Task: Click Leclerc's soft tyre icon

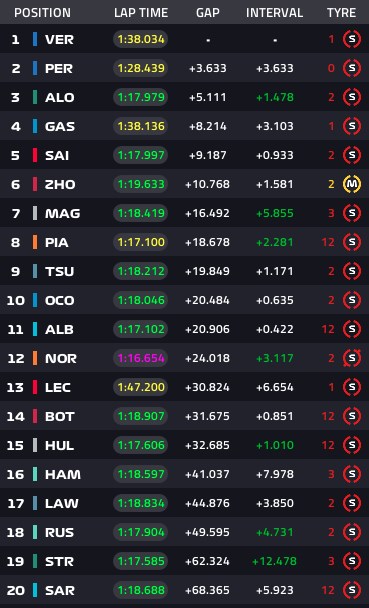Action: coord(352,387)
